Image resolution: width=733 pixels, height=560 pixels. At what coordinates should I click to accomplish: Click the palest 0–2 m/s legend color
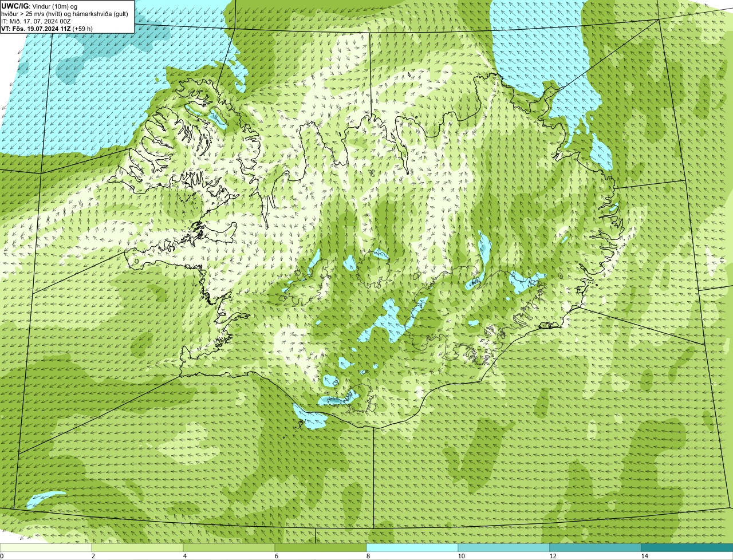point(46,547)
